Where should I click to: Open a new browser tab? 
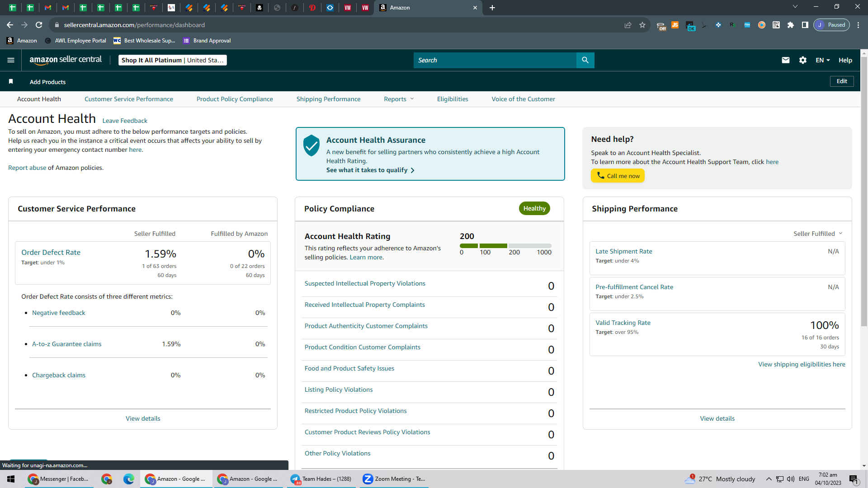click(492, 8)
